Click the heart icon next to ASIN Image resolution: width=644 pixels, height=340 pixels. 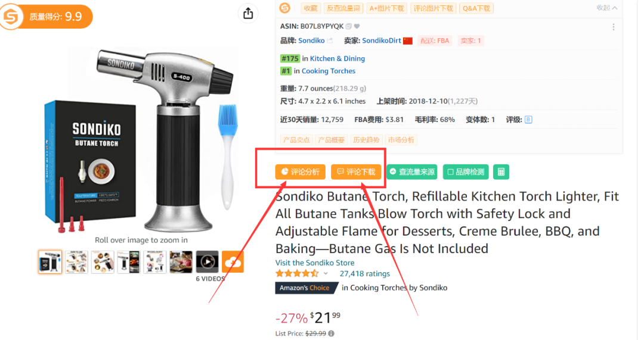coord(357,26)
